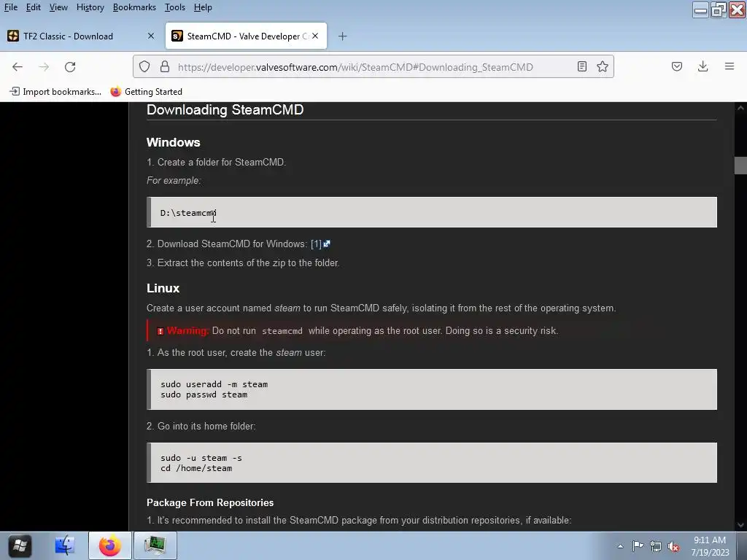Open a new tab with plus button
This screenshot has width=747, height=560.
click(x=343, y=36)
